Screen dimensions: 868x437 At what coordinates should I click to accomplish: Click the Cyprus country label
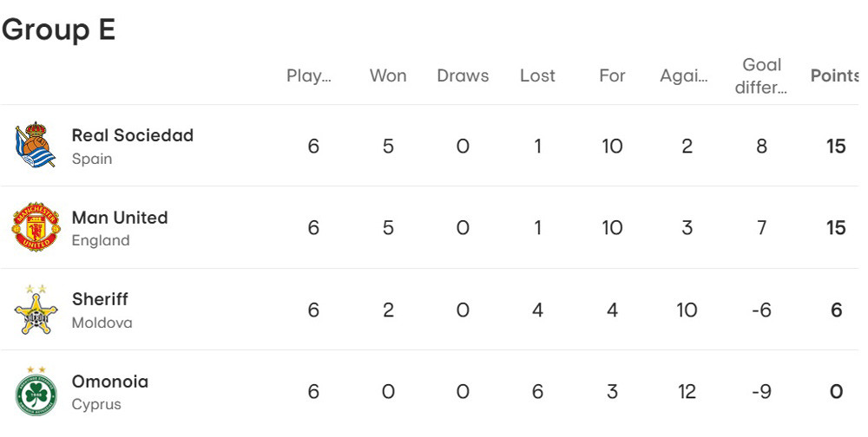pyautogui.click(x=96, y=404)
